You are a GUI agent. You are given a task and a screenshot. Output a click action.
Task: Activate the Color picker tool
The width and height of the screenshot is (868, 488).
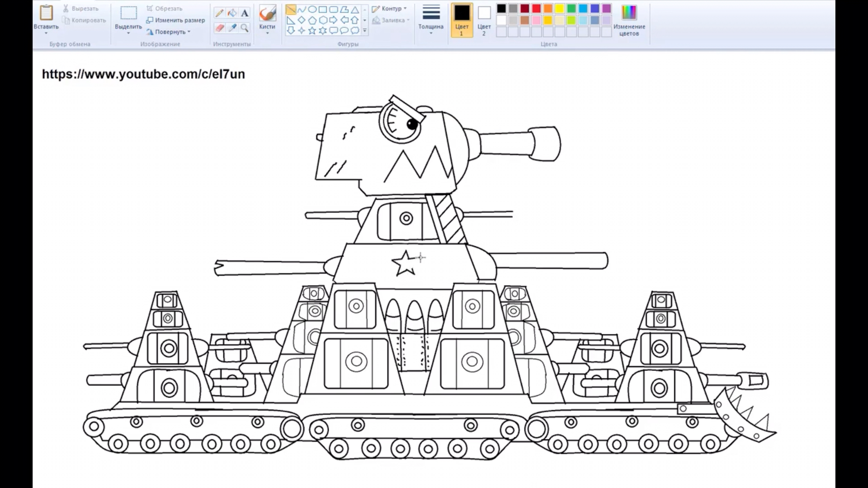232,28
